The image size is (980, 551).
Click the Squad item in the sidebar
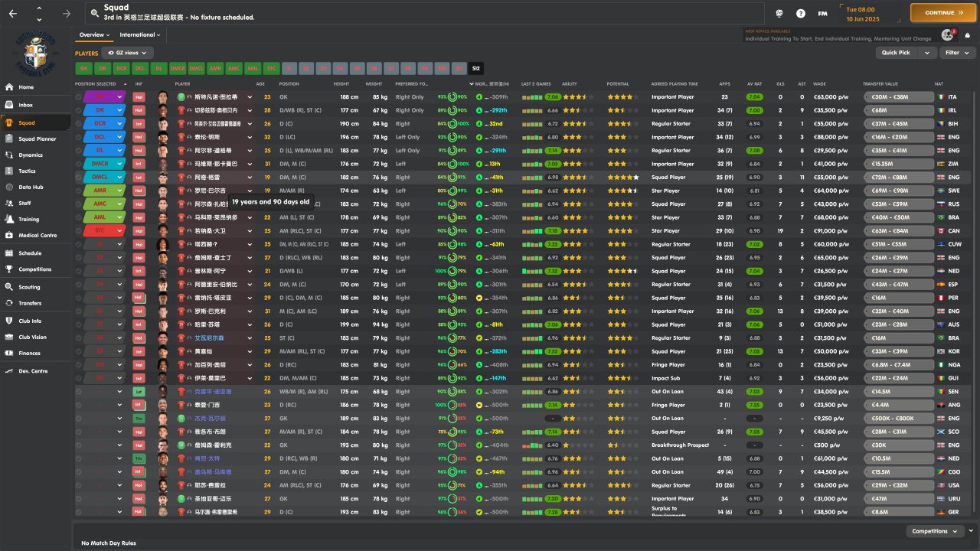pyautogui.click(x=35, y=122)
